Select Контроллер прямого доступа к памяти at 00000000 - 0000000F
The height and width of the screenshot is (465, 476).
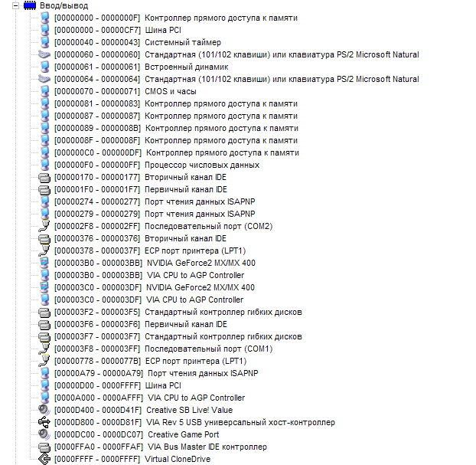point(176,18)
